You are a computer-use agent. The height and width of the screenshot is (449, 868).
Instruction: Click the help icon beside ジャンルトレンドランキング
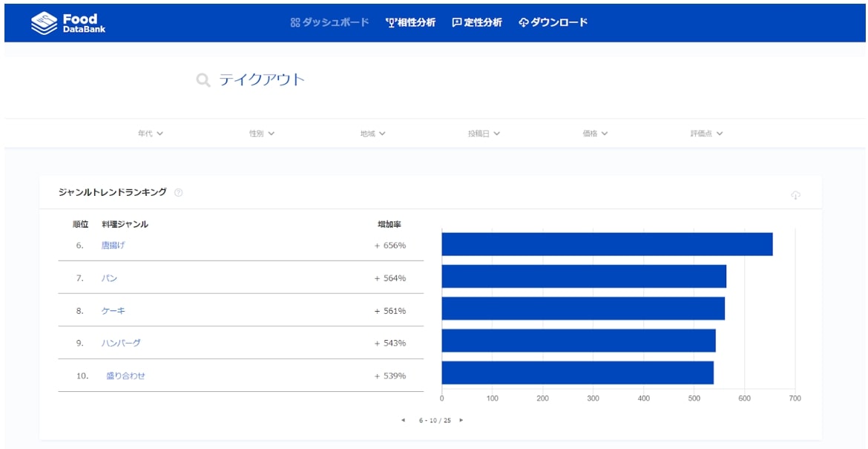point(178,193)
